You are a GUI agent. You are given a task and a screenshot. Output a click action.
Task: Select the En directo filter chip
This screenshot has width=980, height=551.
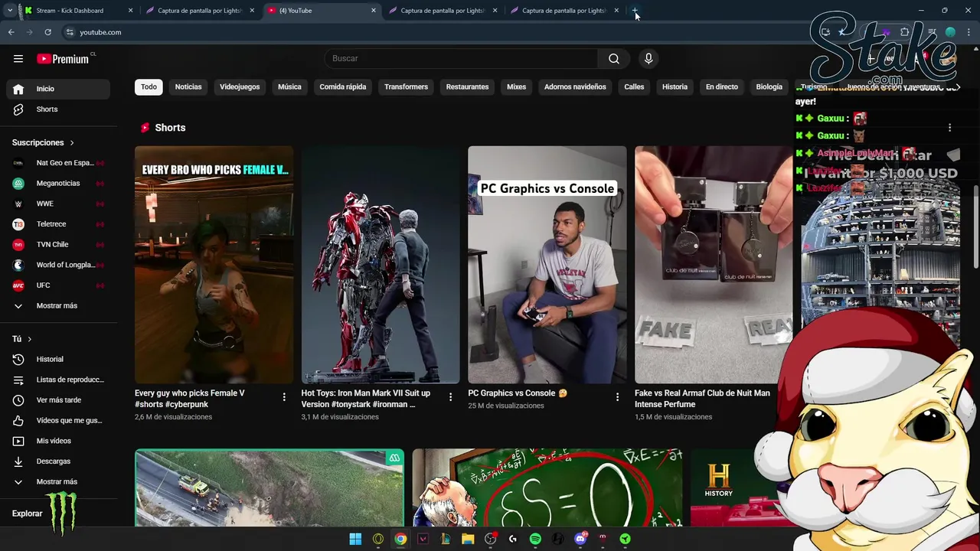click(722, 86)
